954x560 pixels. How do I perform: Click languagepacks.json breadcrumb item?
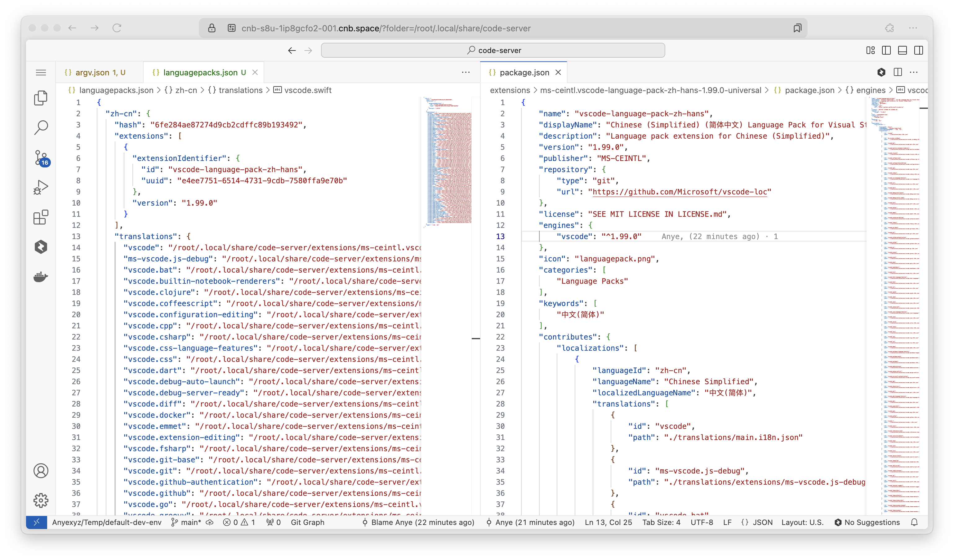(x=111, y=90)
